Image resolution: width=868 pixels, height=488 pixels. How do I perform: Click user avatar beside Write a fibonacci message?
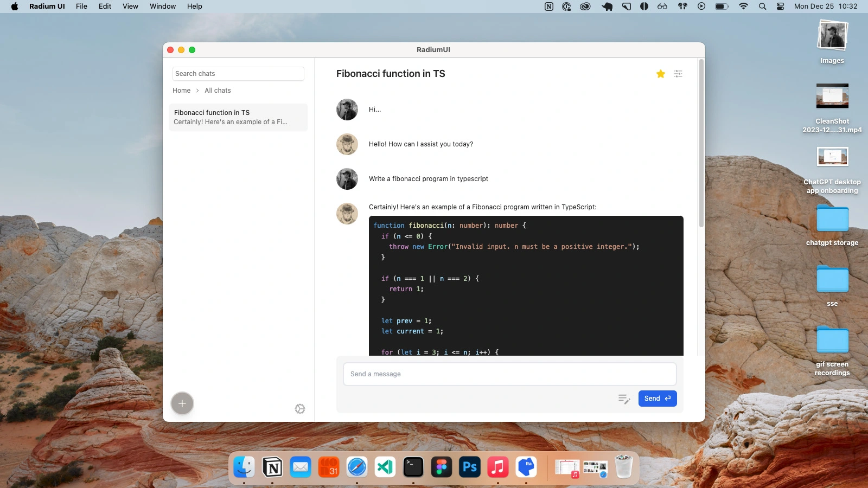(x=347, y=179)
